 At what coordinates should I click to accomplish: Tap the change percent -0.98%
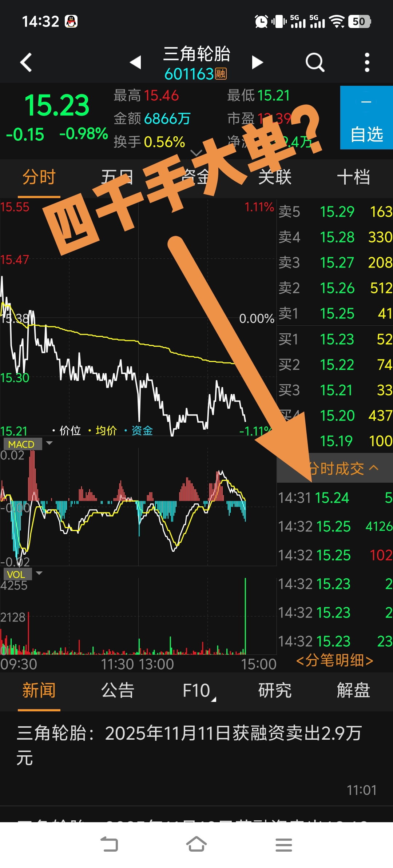point(84,134)
